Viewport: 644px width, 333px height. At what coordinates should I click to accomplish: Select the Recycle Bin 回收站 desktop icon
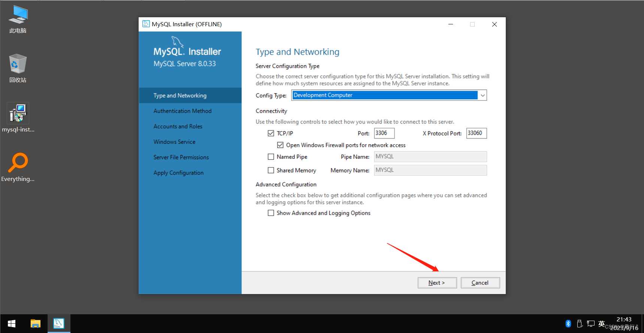click(x=18, y=69)
